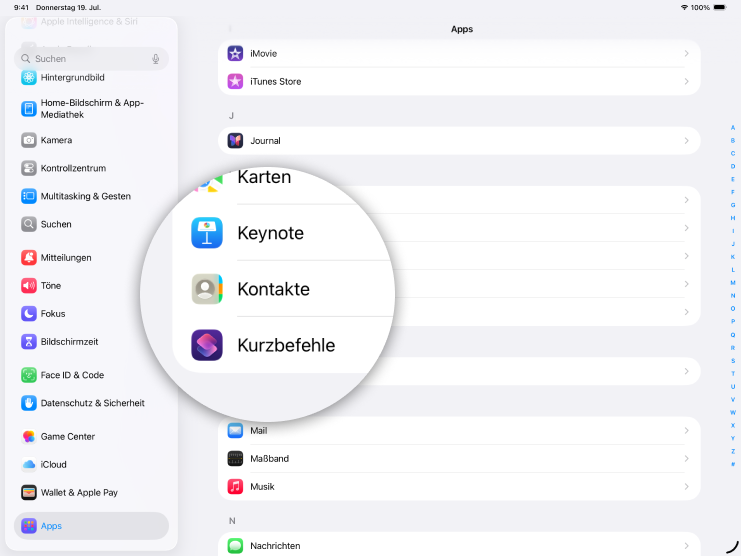The image size is (741, 556).
Task: Tap the iTunes Store star icon
Action: (x=235, y=81)
